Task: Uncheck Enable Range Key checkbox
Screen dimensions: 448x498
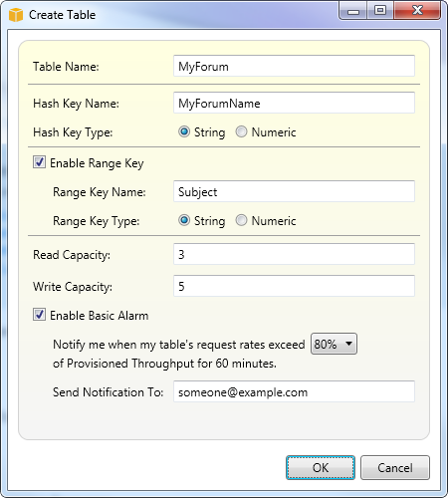Action: click(x=39, y=162)
